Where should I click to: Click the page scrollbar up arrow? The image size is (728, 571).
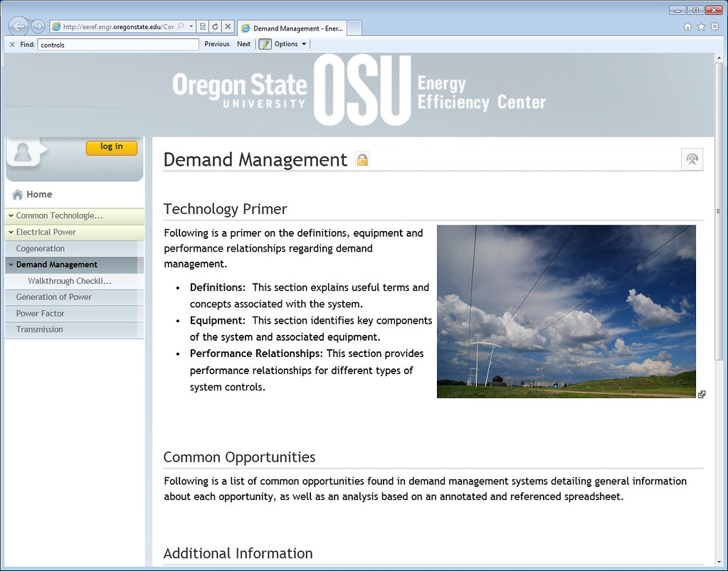tap(719, 58)
